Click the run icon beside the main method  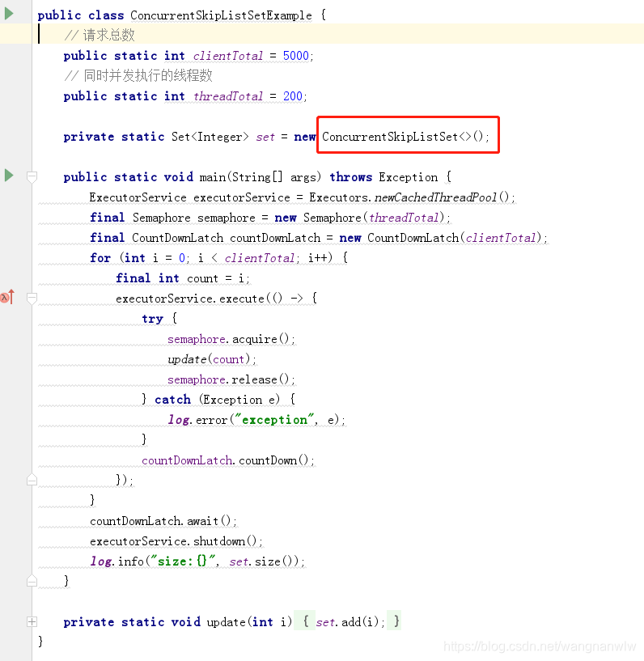[x=9, y=176]
